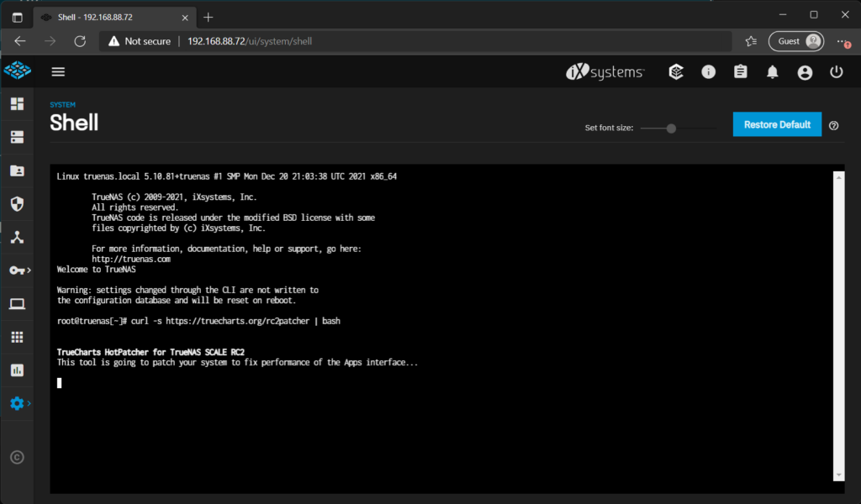
Task: Click the http://truenas.com text in terminal
Action: 131,259
